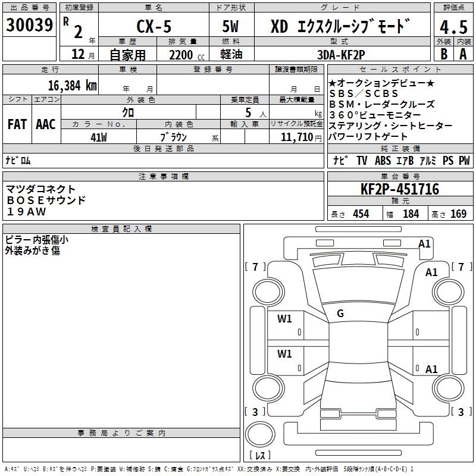This screenshot has width=476, height=476.
Task: Click the SBS／SCBS sales point line
Action: tap(364, 93)
